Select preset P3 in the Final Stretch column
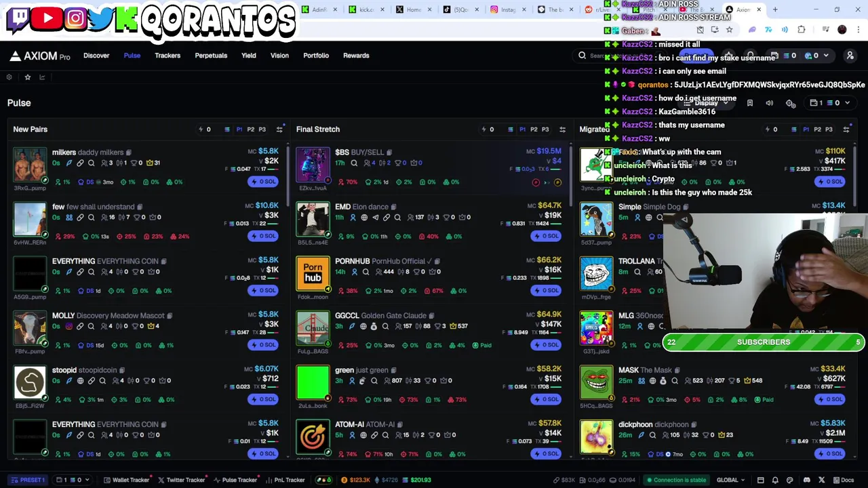The width and height of the screenshot is (868, 488). click(545, 129)
